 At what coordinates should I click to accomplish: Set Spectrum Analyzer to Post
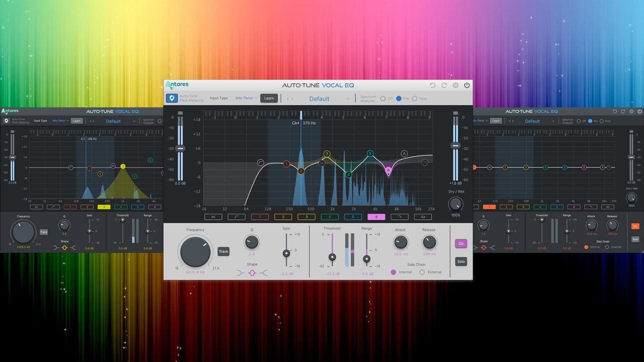click(415, 99)
